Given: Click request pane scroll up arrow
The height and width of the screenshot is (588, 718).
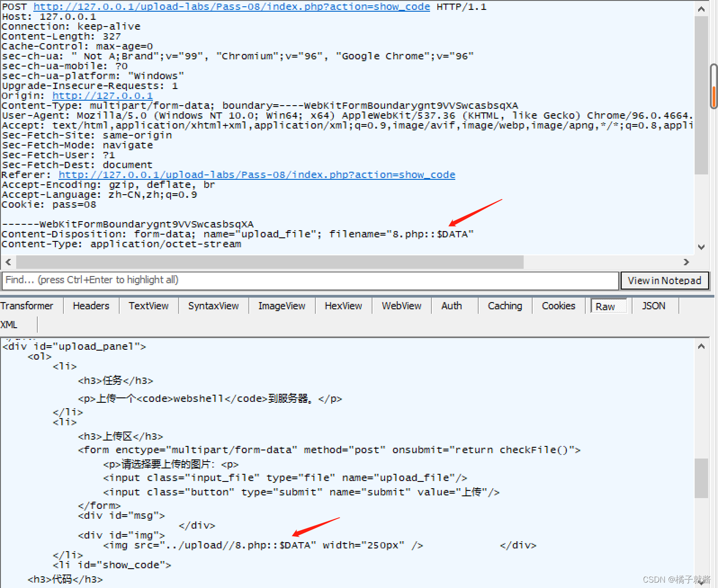Looking at the screenshot, I should [701, 9].
